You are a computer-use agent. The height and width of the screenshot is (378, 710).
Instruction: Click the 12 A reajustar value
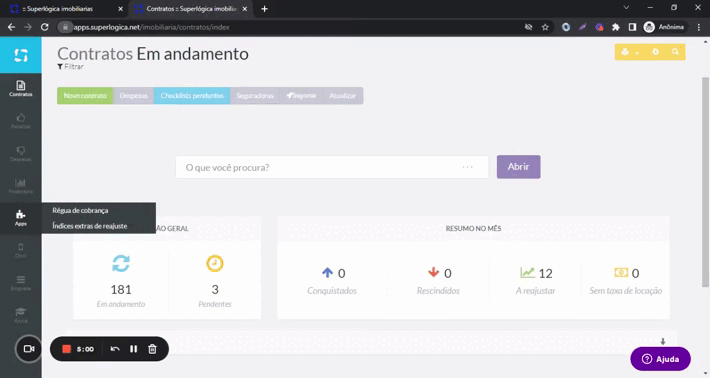point(545,273)
